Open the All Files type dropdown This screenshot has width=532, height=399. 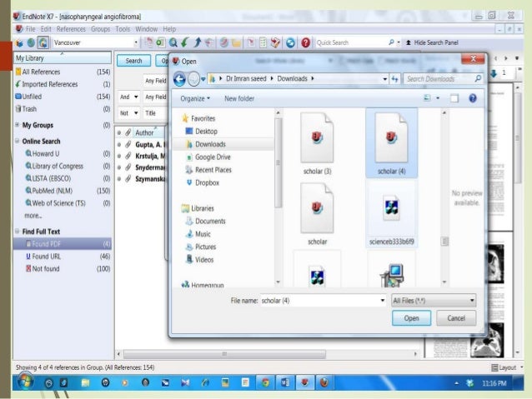[x=434, y=301]
